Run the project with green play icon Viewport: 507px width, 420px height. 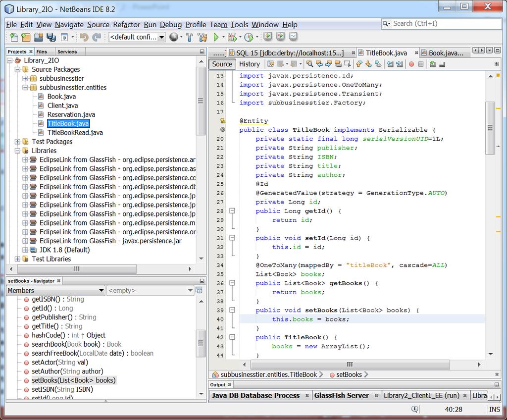(216, 37)
